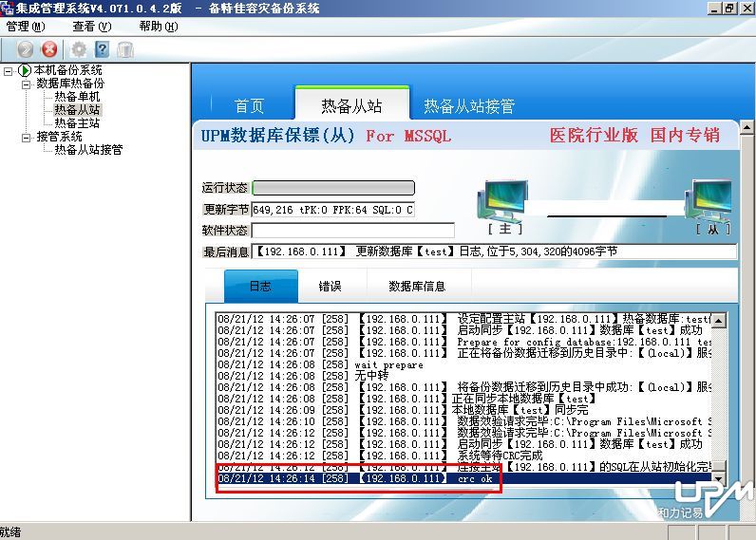Select 热备从站接管 tree item under 接管系统
756x540 pixels.
88,150
